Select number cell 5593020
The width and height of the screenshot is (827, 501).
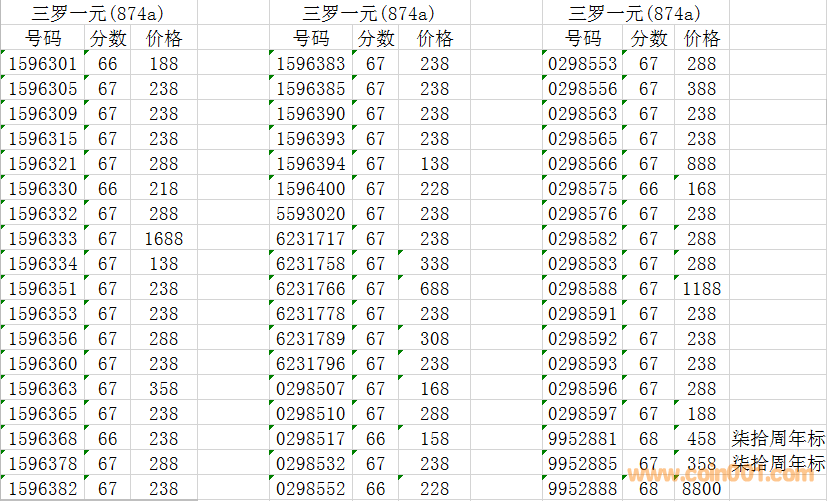310,214
